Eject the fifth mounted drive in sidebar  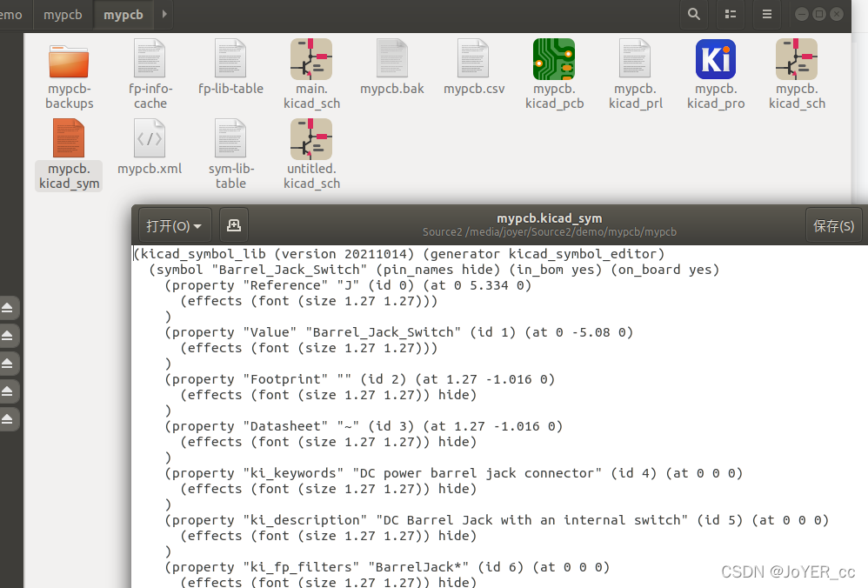point(7,418)
